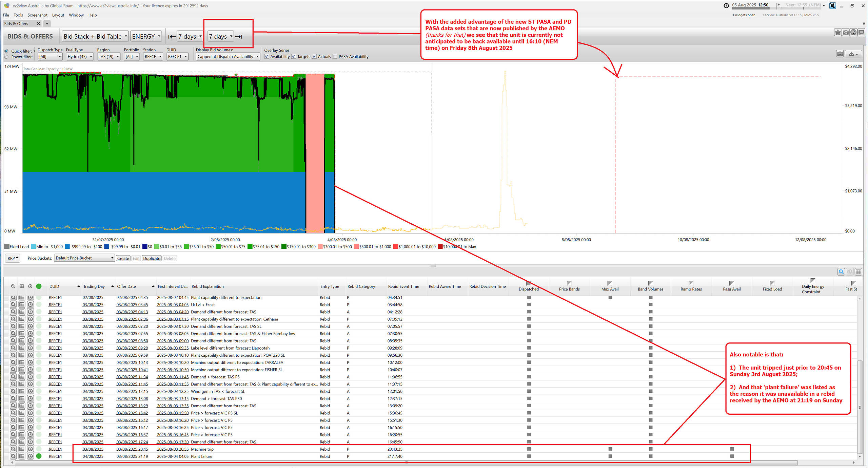Click header magnifier column icon
The width and height of the screenshot is (868, 468).
[x=13, y=286]
